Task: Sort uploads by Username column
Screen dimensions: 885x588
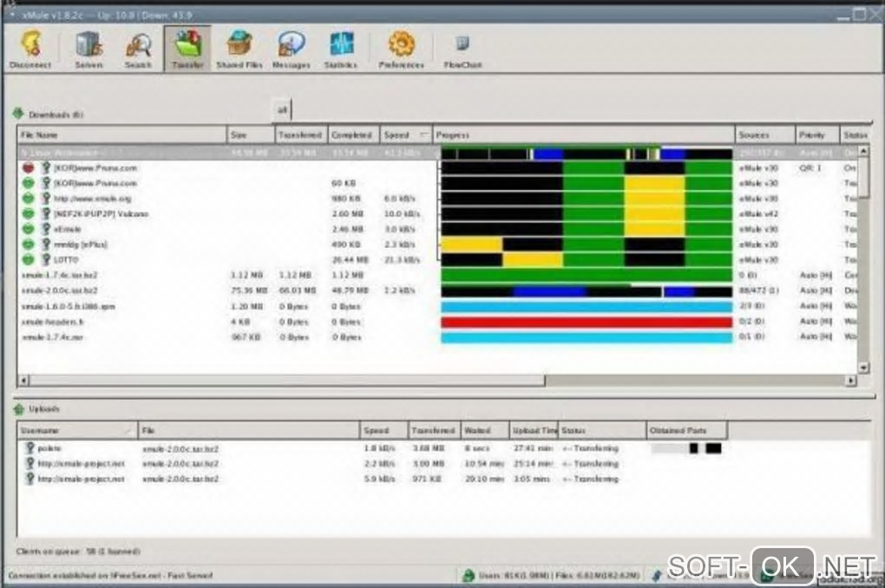Action: (x=76, y=430)
